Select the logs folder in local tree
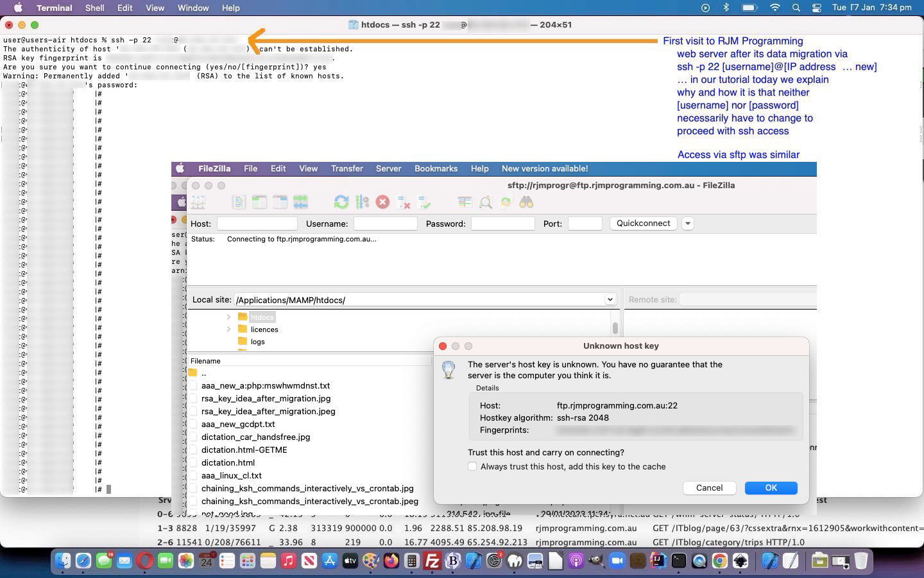 click(x=257, y=342)
